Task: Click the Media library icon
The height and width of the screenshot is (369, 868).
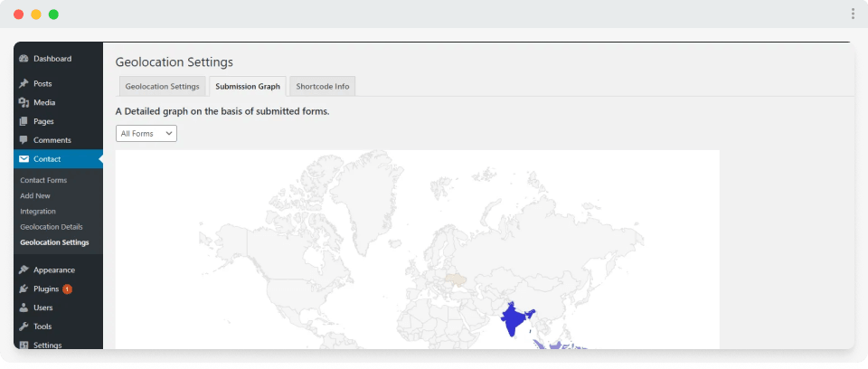Action: 24,102
